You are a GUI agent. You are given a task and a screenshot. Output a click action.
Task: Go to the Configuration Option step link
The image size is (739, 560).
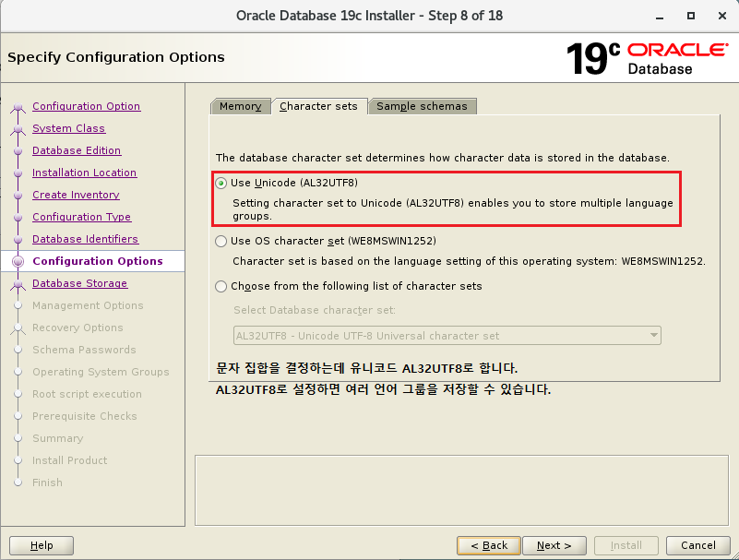(86, 106)
